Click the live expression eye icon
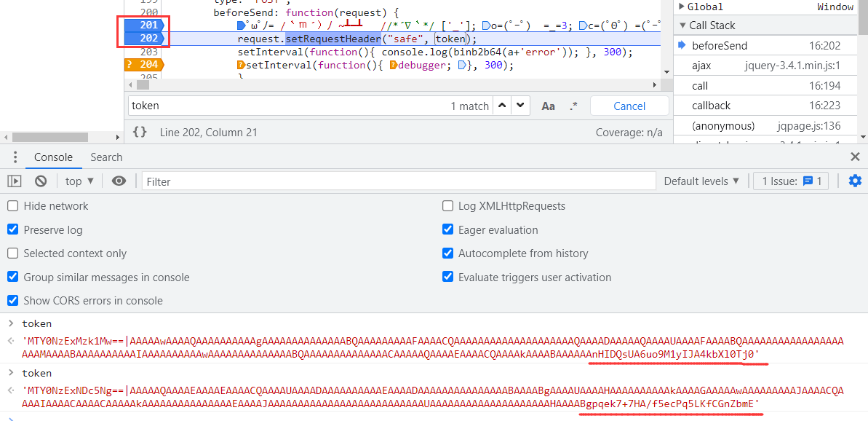The image size is (868, 421). pos(119,181)
